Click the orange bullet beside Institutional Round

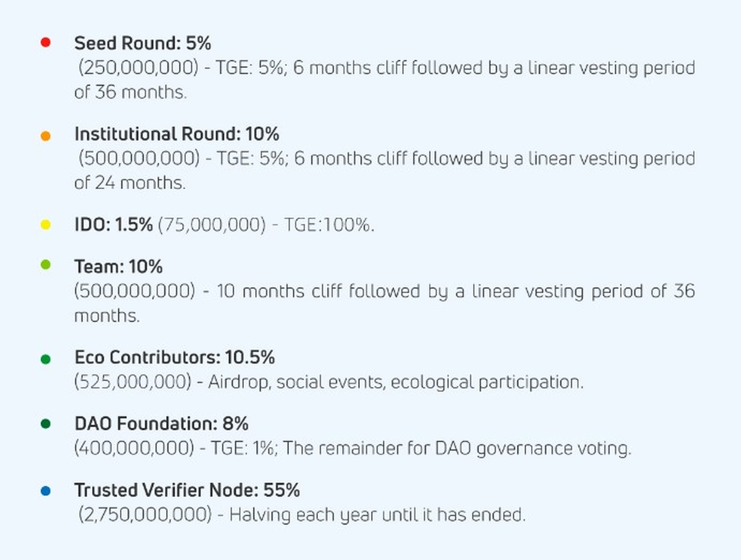(45, 135)
